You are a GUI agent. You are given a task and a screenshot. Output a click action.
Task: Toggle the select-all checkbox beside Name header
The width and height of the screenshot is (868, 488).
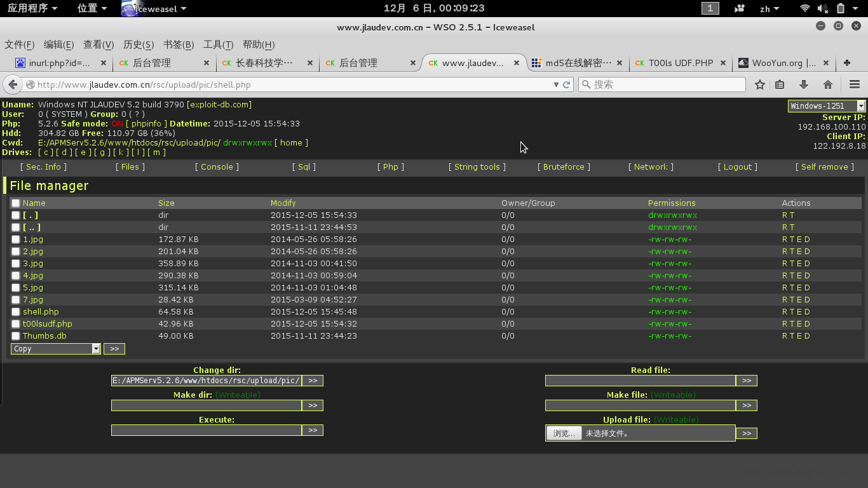(15, 203)
